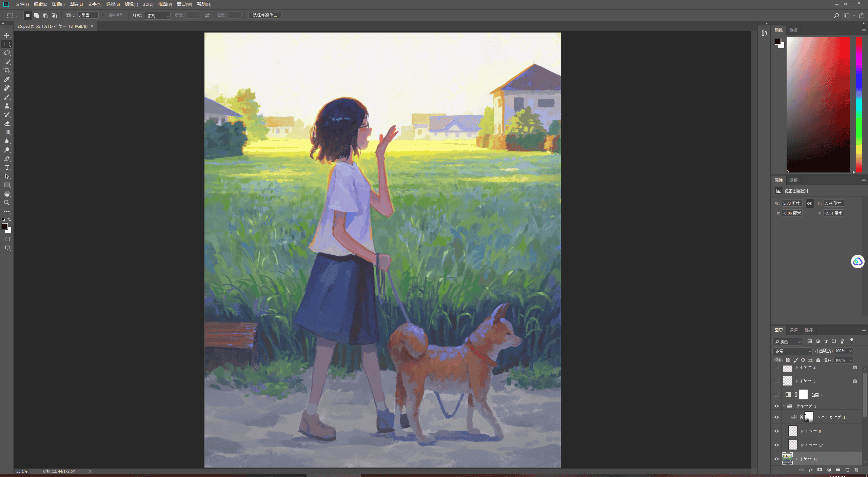Open the 填充 fill dropdown arrow
This screenshot has width=868, height=477.
851,360
